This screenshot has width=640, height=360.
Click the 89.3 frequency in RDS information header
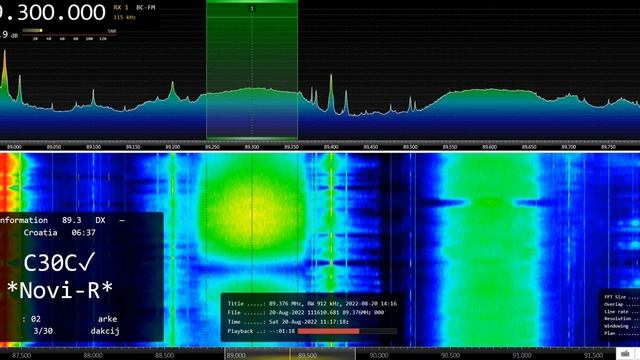(71, 220)
